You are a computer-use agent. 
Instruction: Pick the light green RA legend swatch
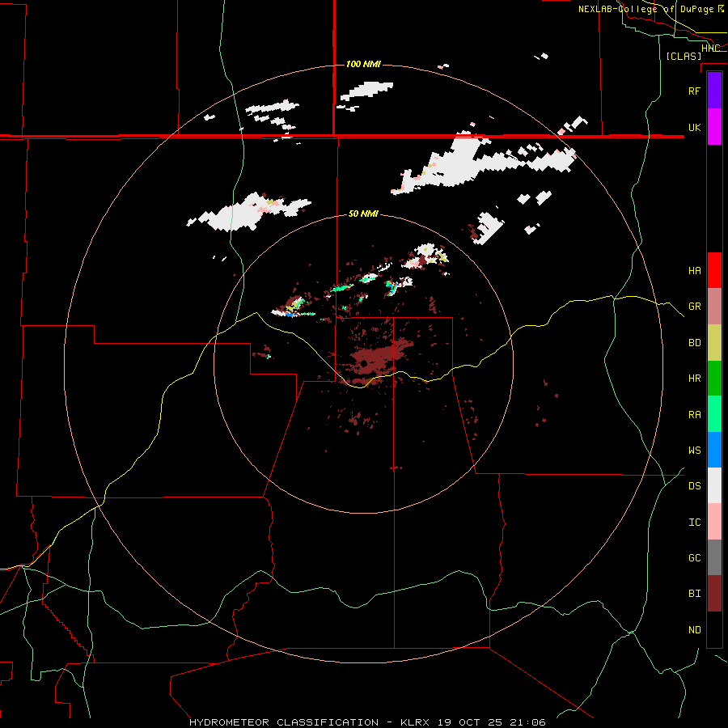[x=714, y=414]
